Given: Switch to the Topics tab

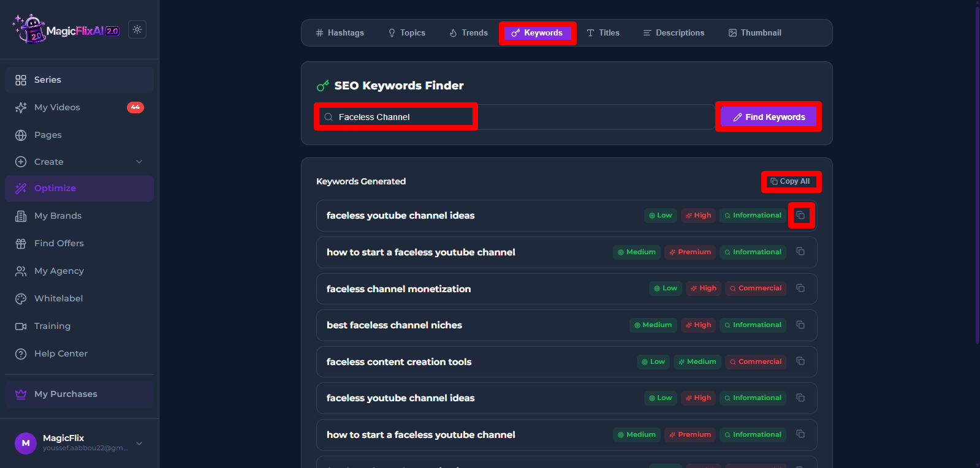Looking at the screenshot, I should click(x=407, y=32).
